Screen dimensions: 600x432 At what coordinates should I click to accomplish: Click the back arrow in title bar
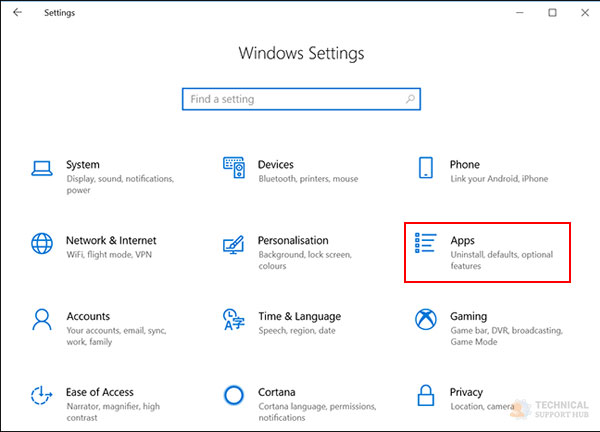pos(17,13)
